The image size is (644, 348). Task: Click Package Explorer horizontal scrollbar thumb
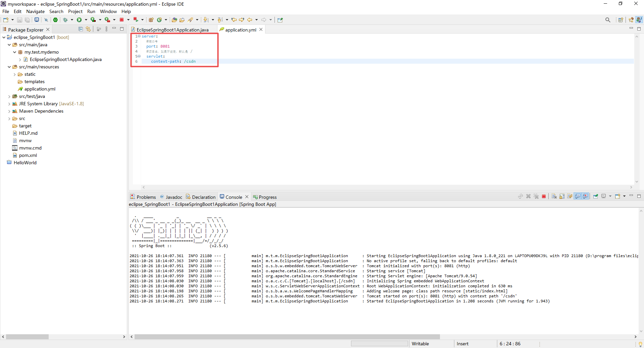pyautogui.click(x=27, y=337)
